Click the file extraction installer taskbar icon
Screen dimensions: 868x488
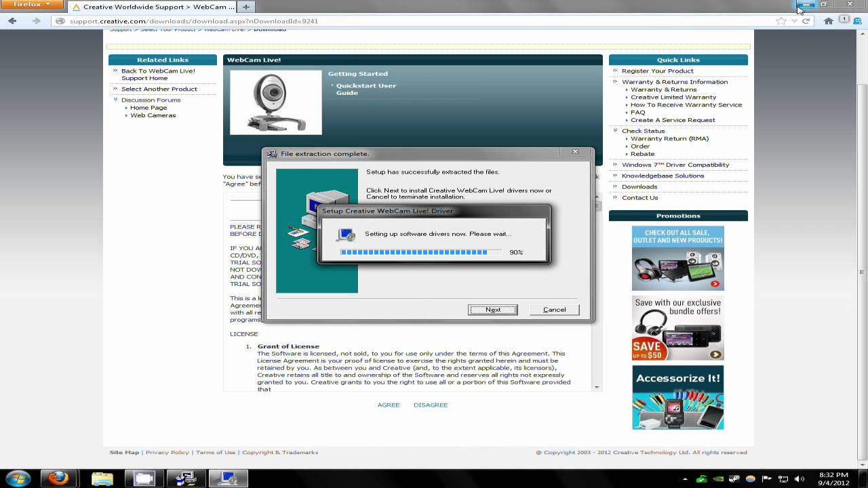186,479
